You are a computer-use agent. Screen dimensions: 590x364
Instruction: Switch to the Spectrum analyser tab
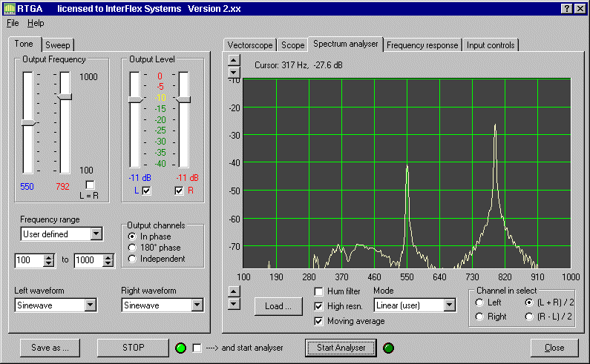345,44
